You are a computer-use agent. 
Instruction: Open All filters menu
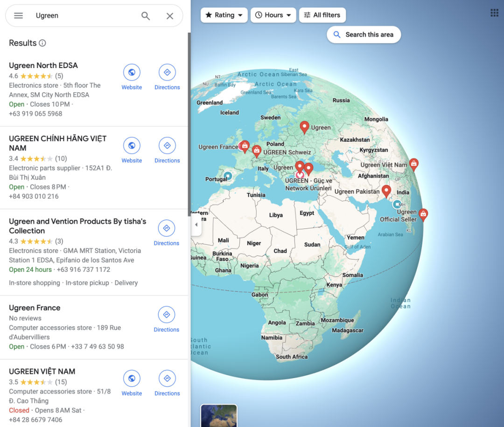coord(322,15)
